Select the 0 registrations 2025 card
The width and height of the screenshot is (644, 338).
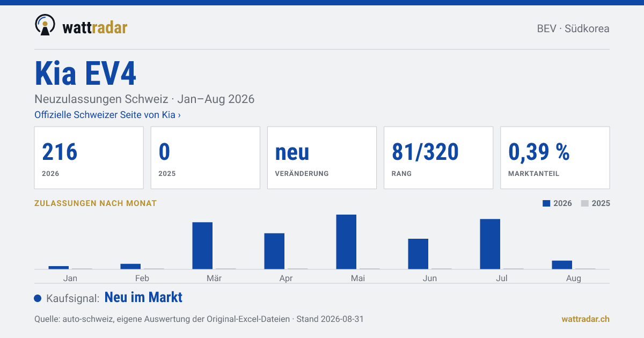(205, 158)
